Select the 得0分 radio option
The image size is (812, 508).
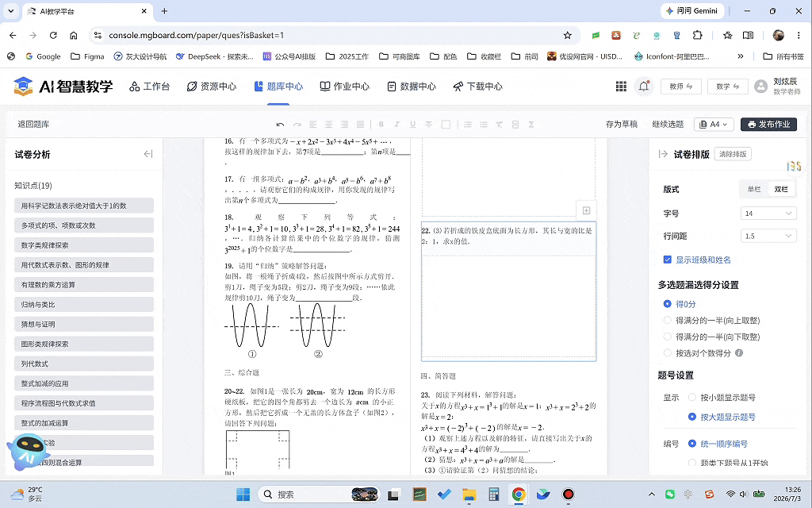pyautogui.click(x=668, y=304)
